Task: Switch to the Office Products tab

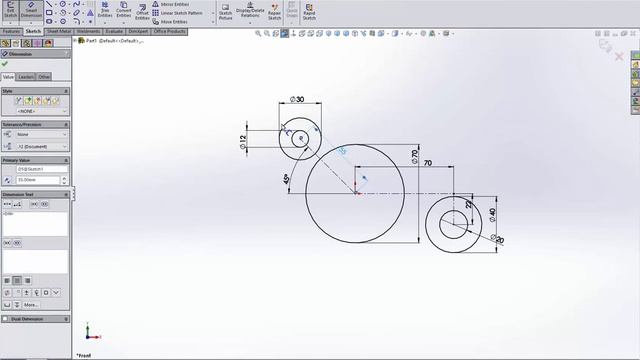Action: pos(169,31)
